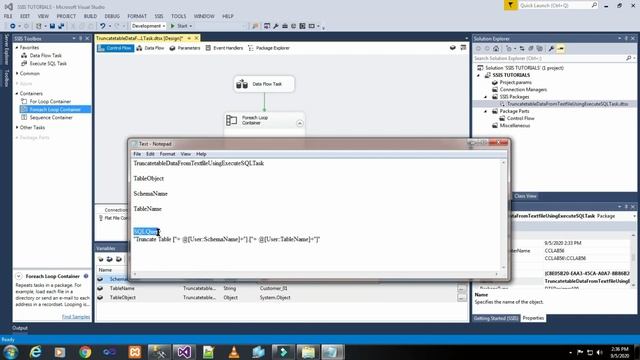
Task: Switch to the Event Handlers tab
Action: 224,48
